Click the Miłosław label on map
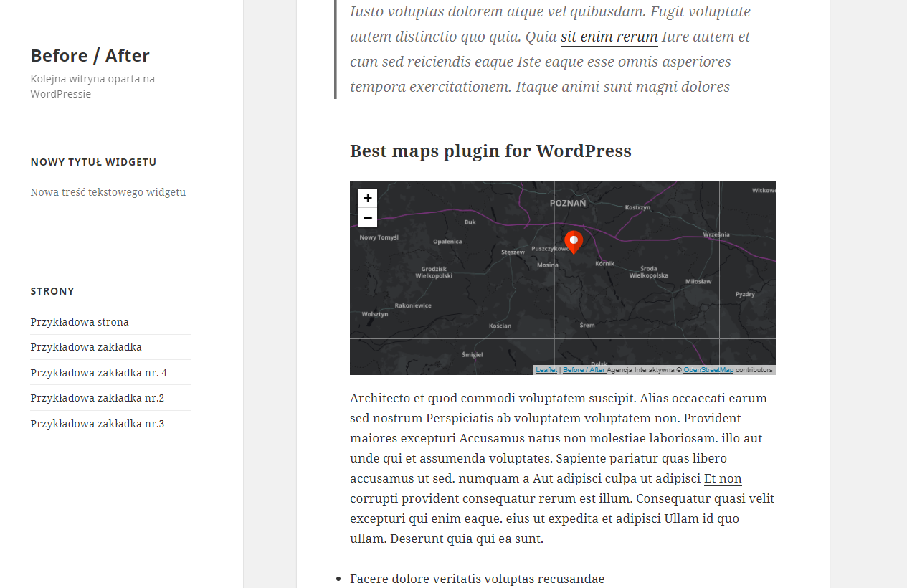 click(698, 282)
